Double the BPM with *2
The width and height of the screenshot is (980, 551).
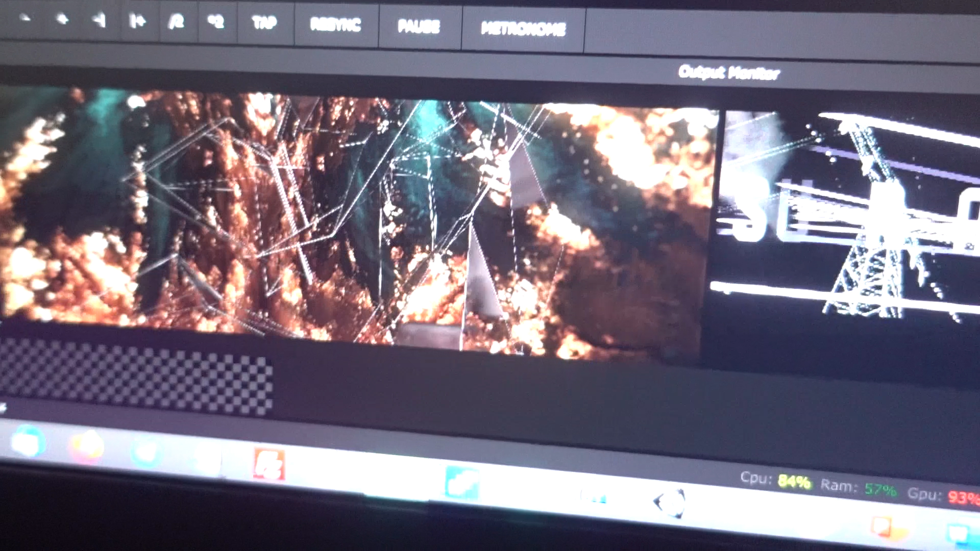click(x=216, y=22)
